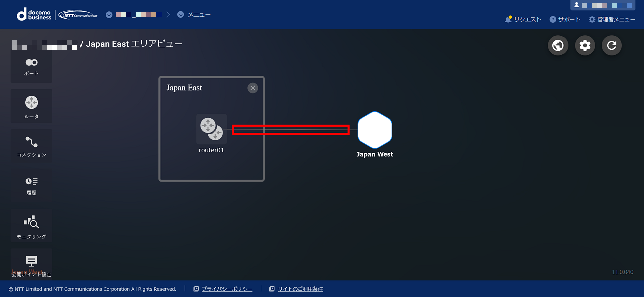Open the サイトのご利用条件 link
Image resolution: width=644 pixels, height=297 pixels.
click(300, 289)
